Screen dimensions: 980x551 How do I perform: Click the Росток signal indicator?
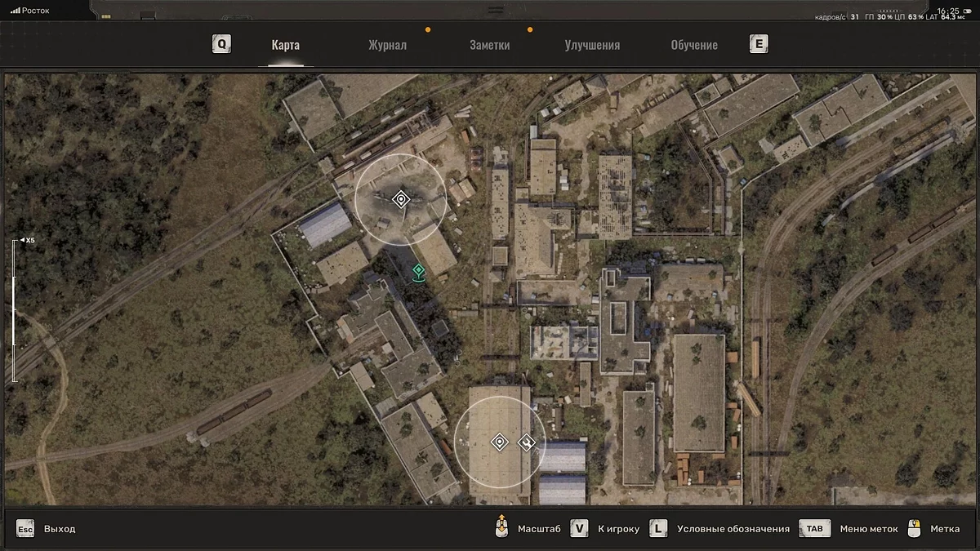pyautogui.click(x=30, y=11)
